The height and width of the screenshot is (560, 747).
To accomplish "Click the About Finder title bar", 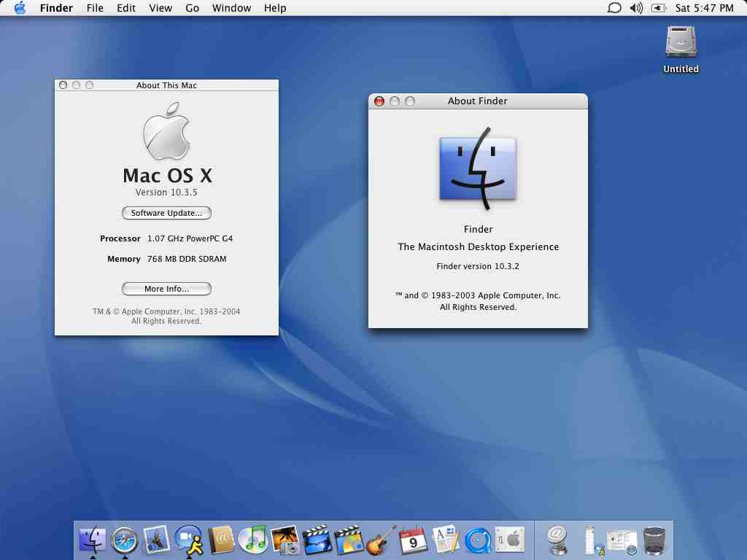I will tap(478, 101).
